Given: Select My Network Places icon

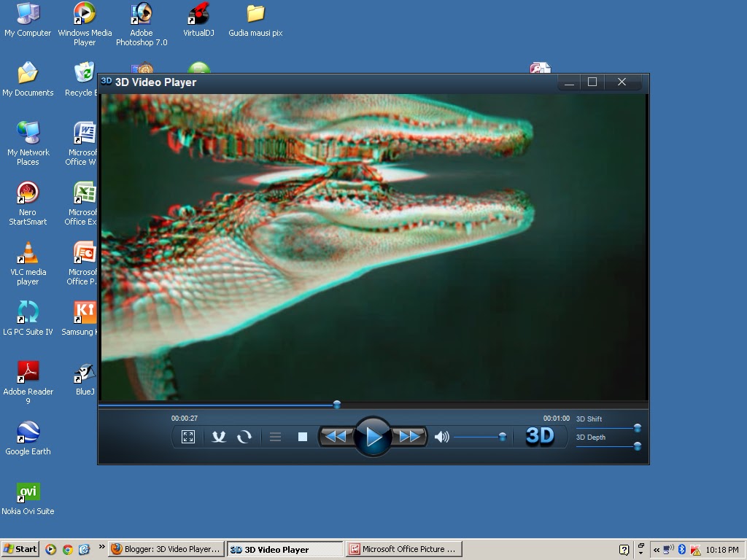Looking at the screenshot, I should [28, 144].
